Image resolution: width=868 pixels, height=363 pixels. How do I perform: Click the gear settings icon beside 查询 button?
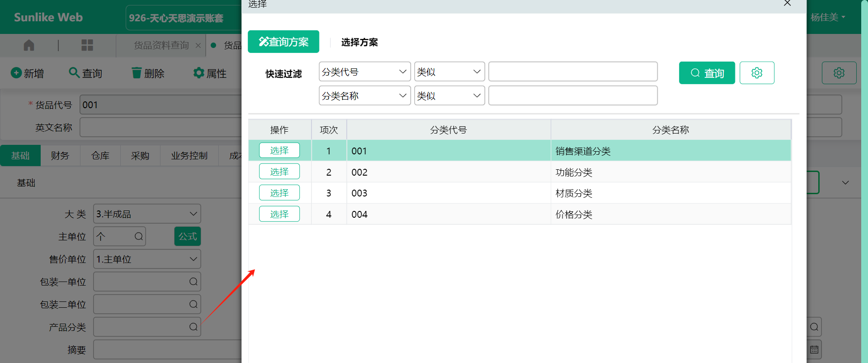[756, 73]
